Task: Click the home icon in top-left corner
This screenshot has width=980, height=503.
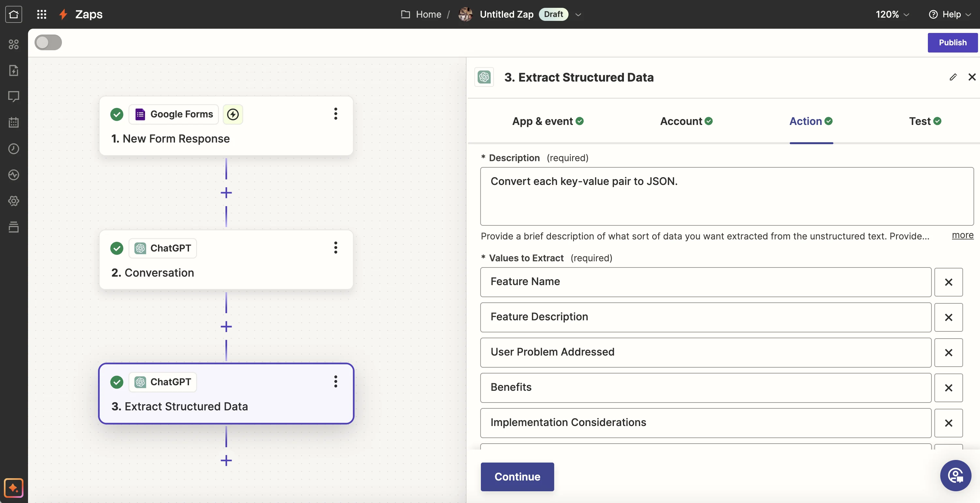Action: pos(14,14)
